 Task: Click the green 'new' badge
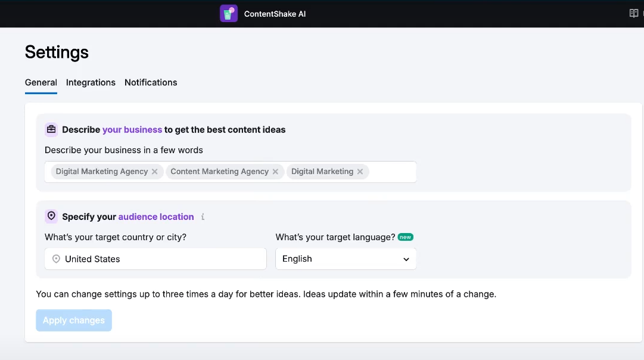(405, 237)
